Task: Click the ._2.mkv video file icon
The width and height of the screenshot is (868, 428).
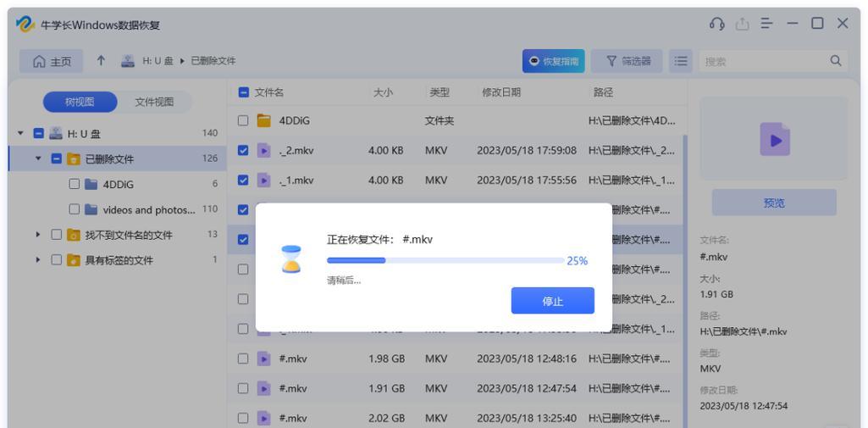Action: pos(264,150)
